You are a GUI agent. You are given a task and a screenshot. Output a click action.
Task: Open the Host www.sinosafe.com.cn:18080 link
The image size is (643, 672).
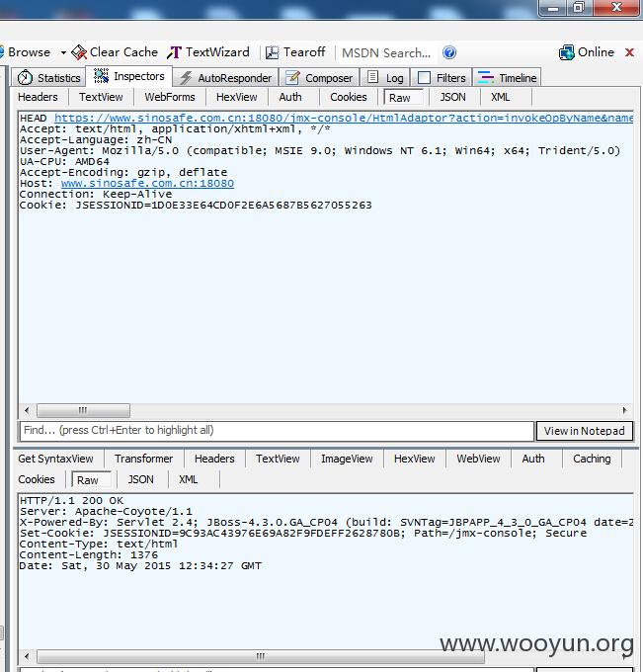147,184
